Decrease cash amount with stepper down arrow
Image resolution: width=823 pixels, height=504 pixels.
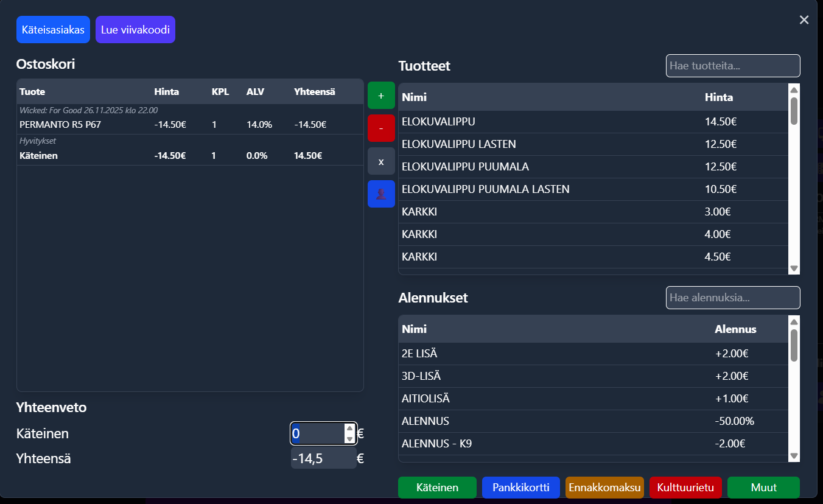pyautogui.click(x=349, y=439)
